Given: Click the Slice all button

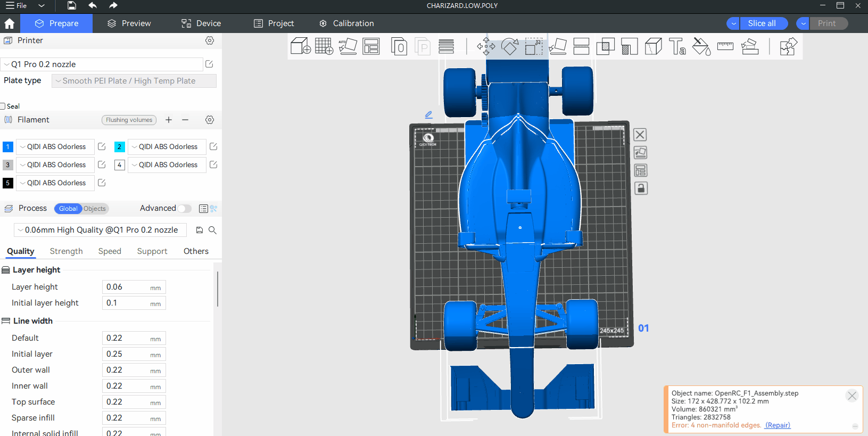Looking at the screenshot, I should coord(762,23).
